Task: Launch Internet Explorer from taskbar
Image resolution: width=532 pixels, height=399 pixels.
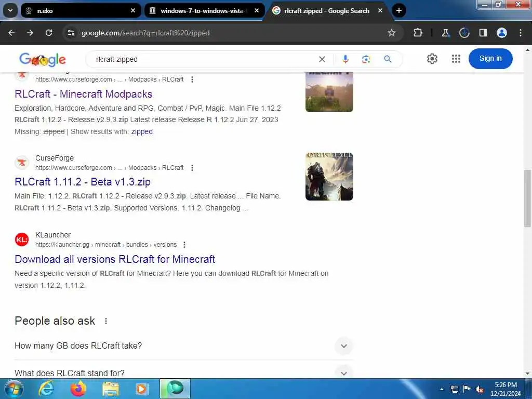Action: pyautogui.click(x=46, y=389)
